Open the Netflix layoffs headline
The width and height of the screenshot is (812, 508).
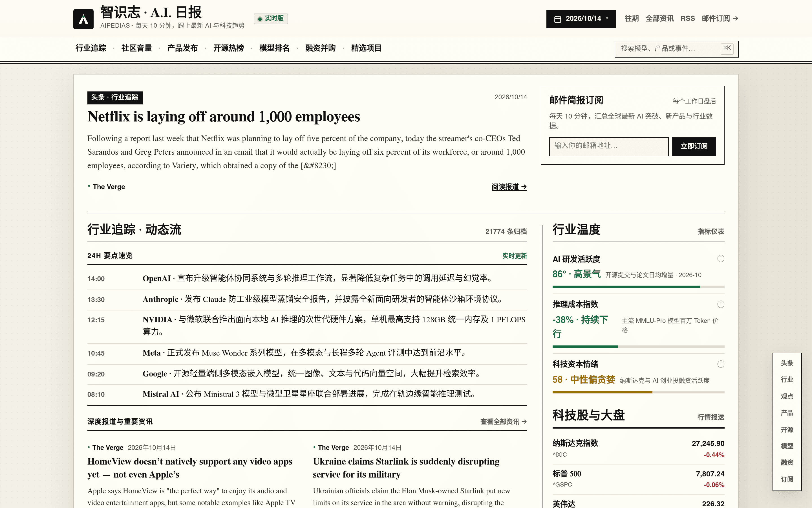click(224, 117)
